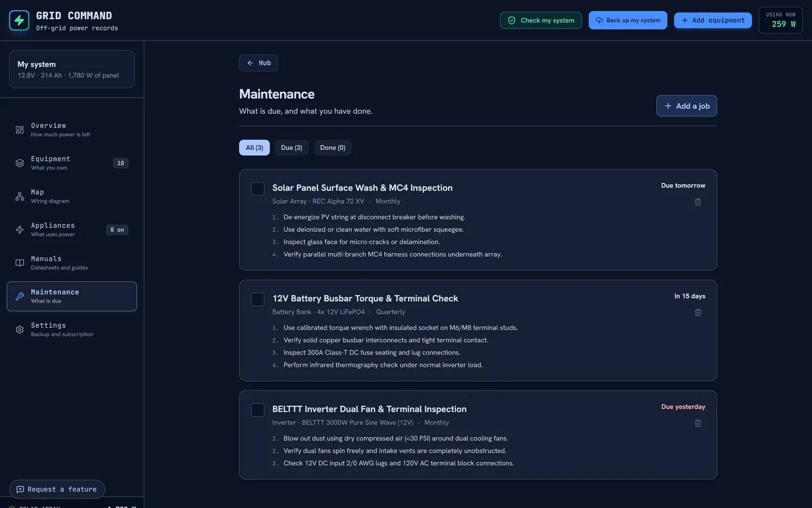Click the Map wiring diagram icon

click(20, 196)
